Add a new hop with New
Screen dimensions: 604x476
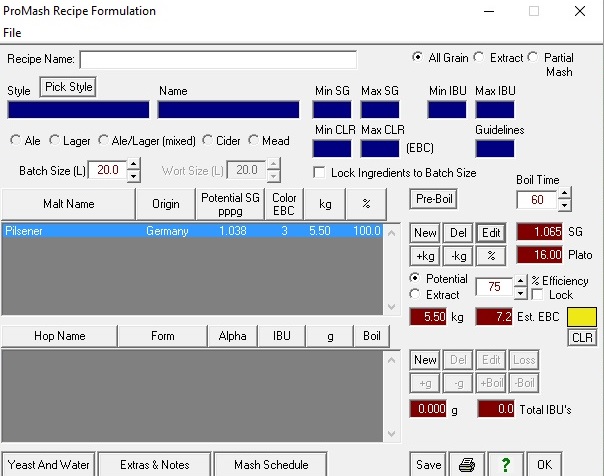425,360
